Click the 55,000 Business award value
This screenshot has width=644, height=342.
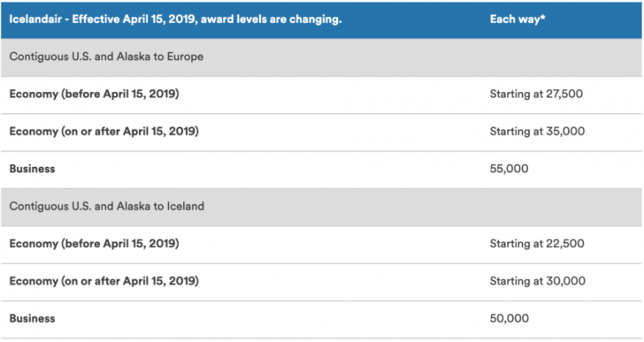[509, 169]
